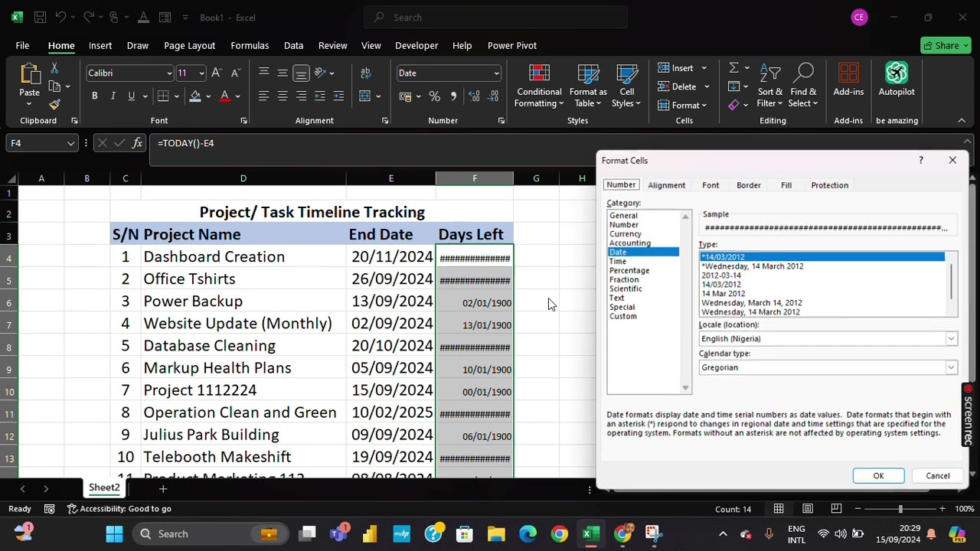
Task: Open the Power Pivot ribbon tab
Action: (x=512, y=45)
